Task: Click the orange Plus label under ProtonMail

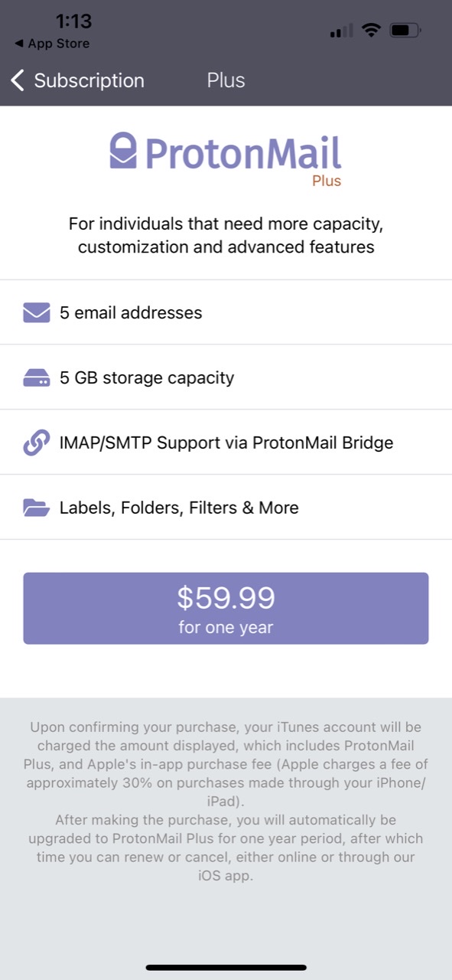Action: coord(327,181)
